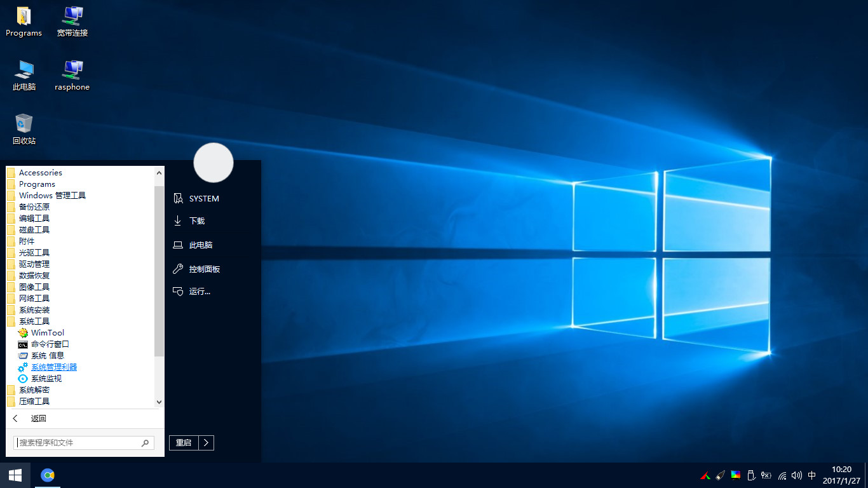Screen dimensions: 868x488
Task: Expand the restart options arrow beside 重启
Action: pyautogui.click(x=207, y=442)
